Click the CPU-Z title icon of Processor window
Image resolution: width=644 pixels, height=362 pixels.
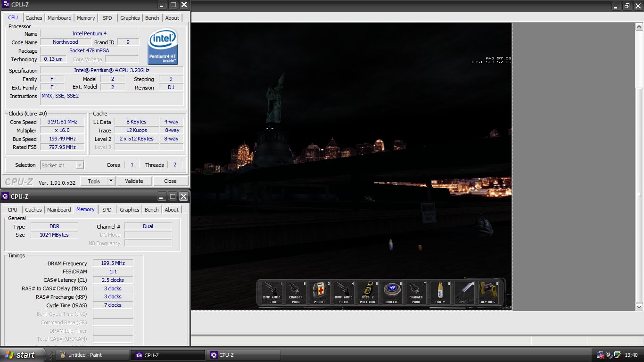(x=6, y=5)
